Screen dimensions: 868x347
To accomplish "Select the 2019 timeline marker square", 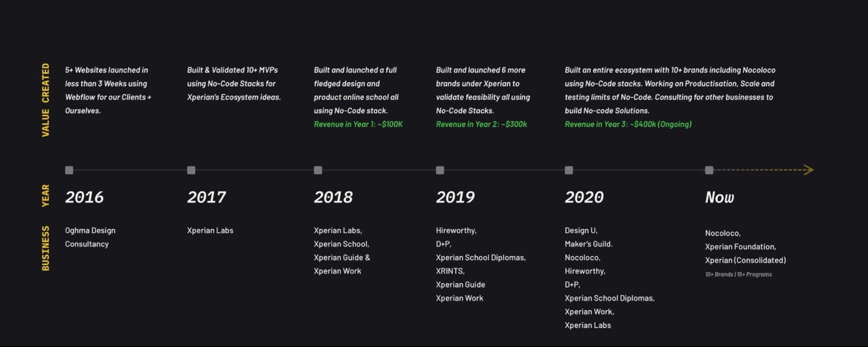I will (440, 170).
